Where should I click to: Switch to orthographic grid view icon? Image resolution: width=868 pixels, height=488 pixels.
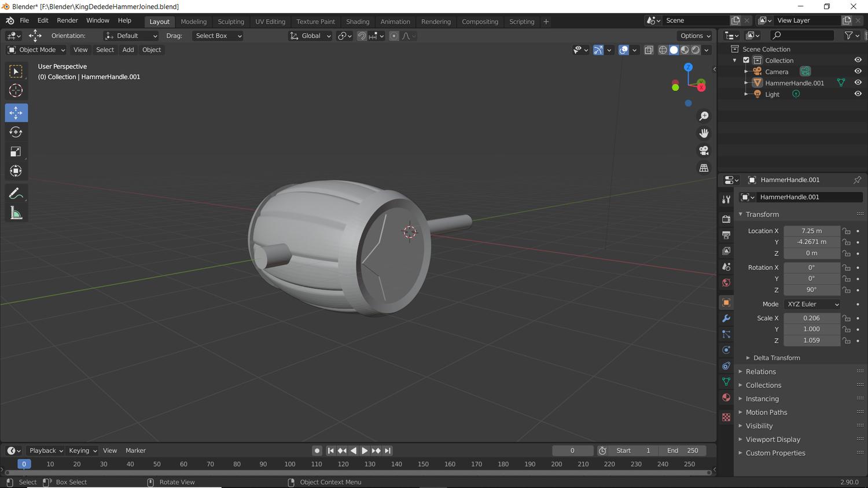point(704,168)
